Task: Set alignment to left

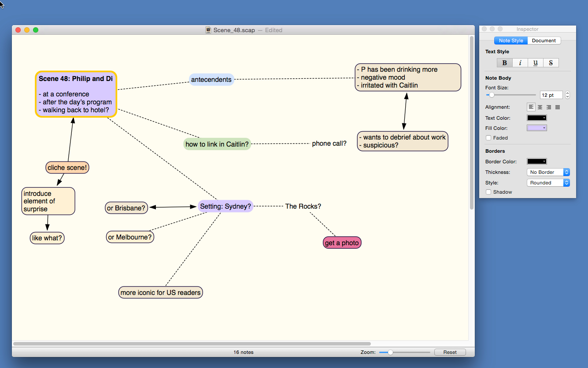Action: point(531,107)
